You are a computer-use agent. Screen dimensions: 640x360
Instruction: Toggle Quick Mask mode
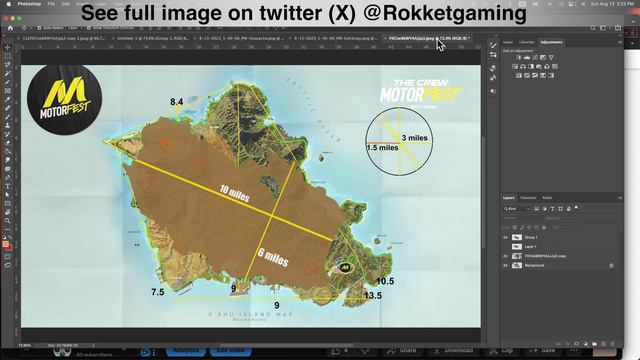(7, 257)
